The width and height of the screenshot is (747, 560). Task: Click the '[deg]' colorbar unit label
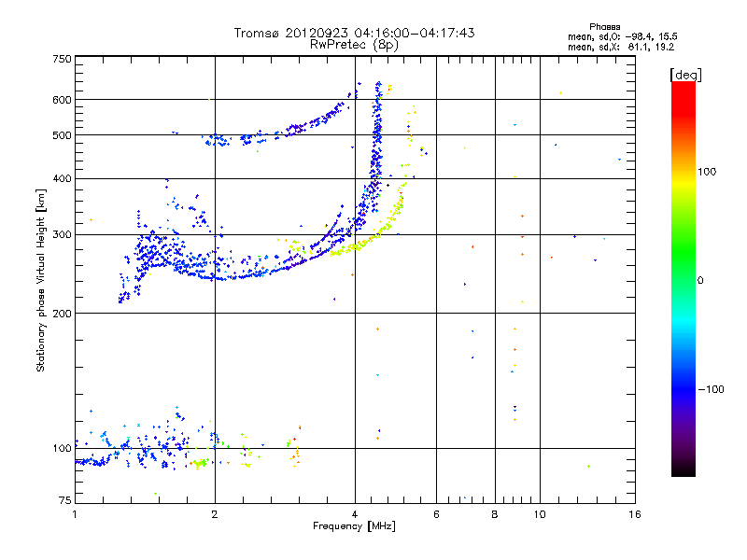[x=685, y=75]
